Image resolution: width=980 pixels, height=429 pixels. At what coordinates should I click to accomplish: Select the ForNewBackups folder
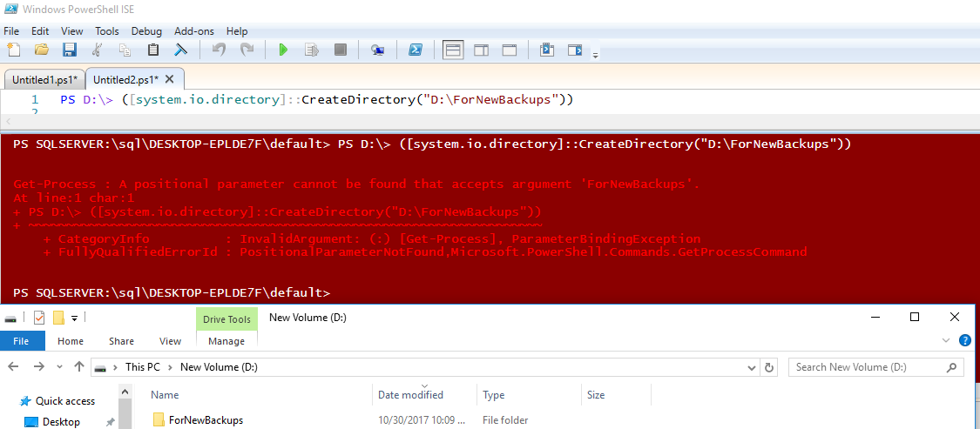point(206,419)
